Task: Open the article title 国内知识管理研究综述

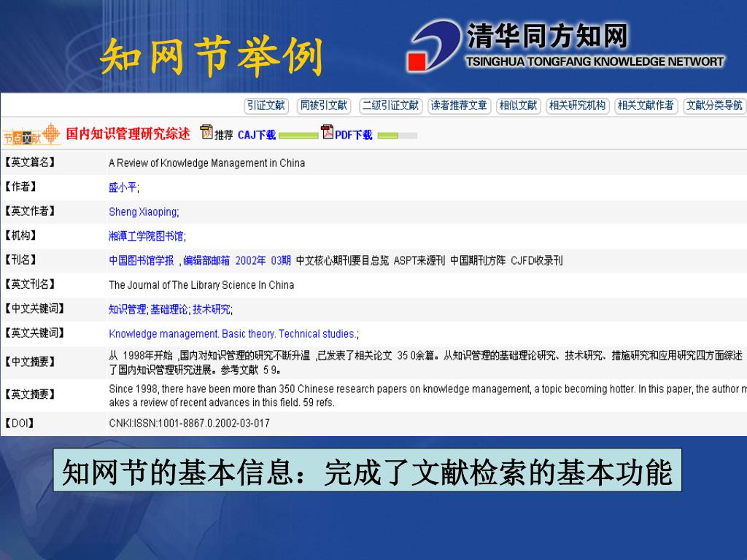Action: tap(128, 134)
